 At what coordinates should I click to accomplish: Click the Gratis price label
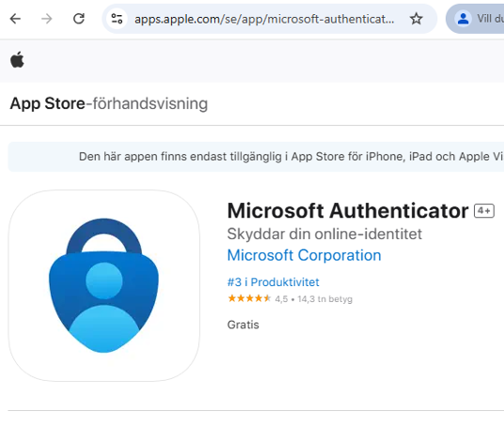(243, 324)
